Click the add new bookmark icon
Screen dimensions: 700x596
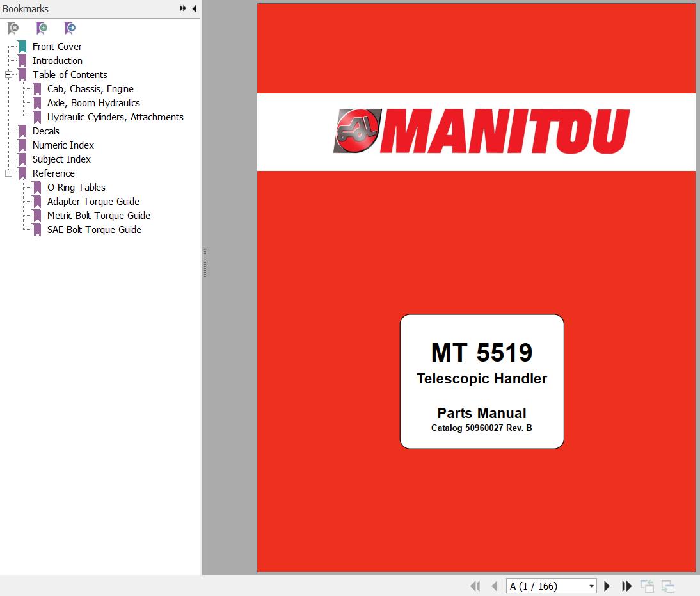click(x=42, y=28)
